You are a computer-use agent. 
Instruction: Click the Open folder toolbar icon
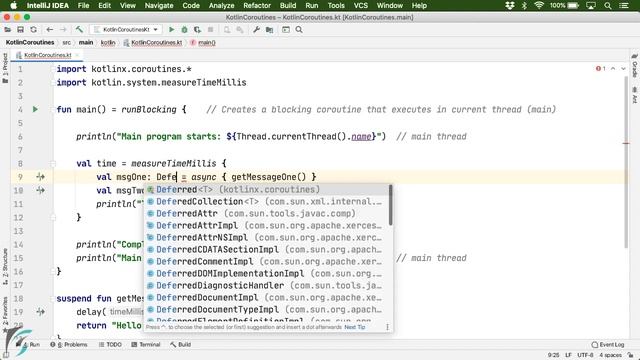coord(7,29)
